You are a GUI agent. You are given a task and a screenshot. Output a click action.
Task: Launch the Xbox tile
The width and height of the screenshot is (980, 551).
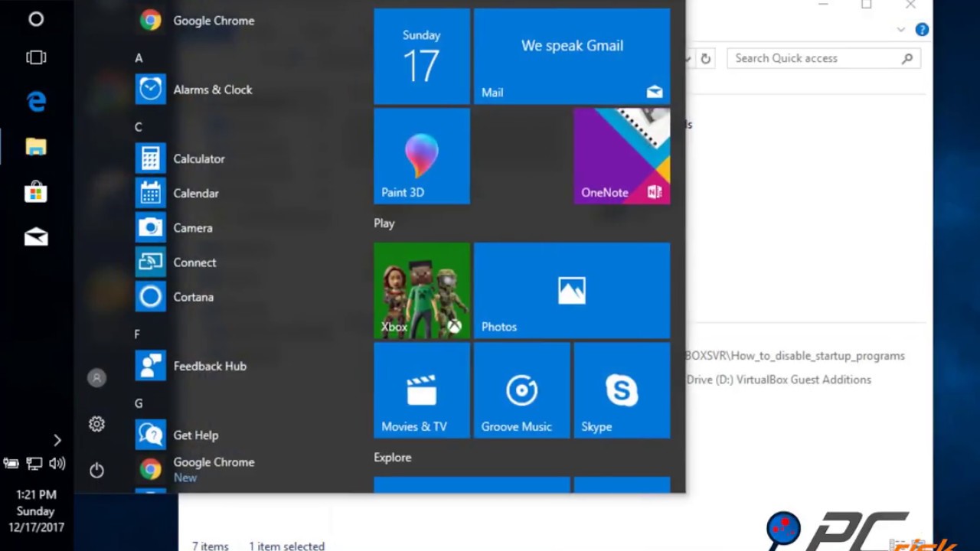[422, 291]
